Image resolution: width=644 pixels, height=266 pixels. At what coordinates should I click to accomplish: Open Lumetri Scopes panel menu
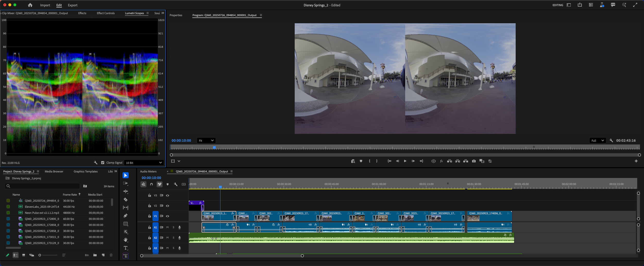147,13
